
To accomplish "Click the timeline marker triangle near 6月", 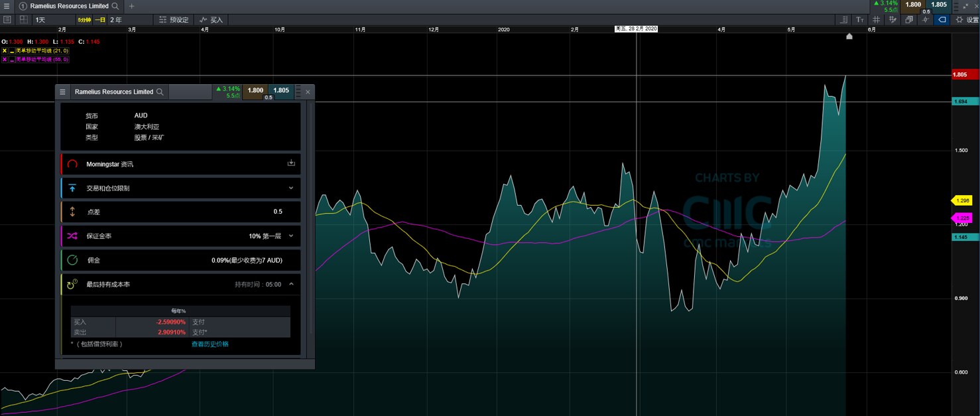I will tap(849, 36).
